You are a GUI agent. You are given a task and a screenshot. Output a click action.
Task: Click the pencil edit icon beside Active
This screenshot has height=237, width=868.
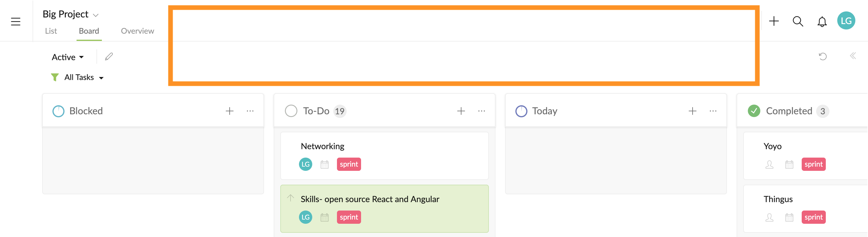[x=109, y=57]
